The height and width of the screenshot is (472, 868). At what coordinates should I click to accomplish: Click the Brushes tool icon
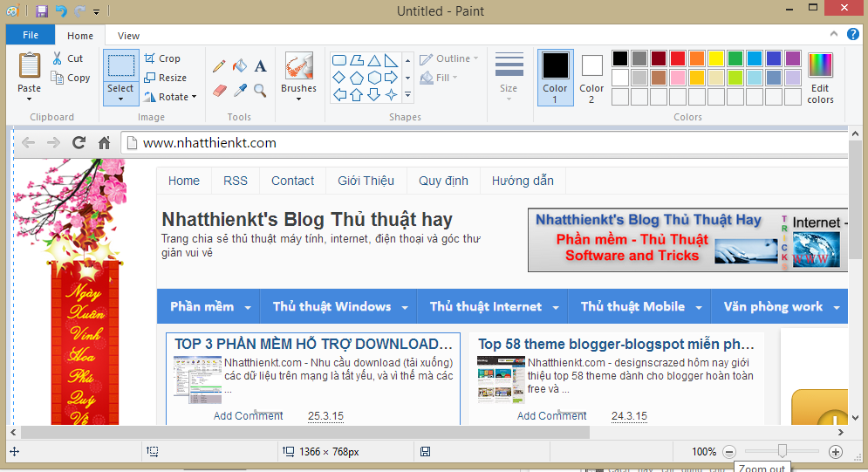point(299,65)
